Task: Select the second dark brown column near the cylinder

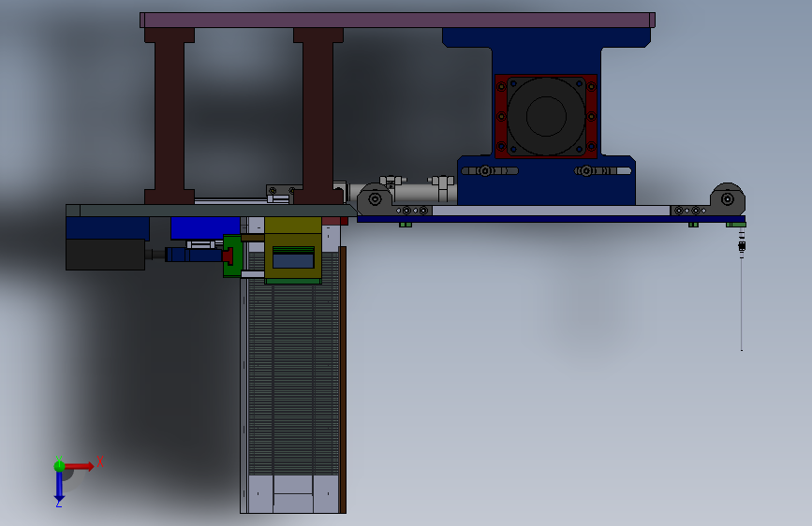Action: pos(318,116)
